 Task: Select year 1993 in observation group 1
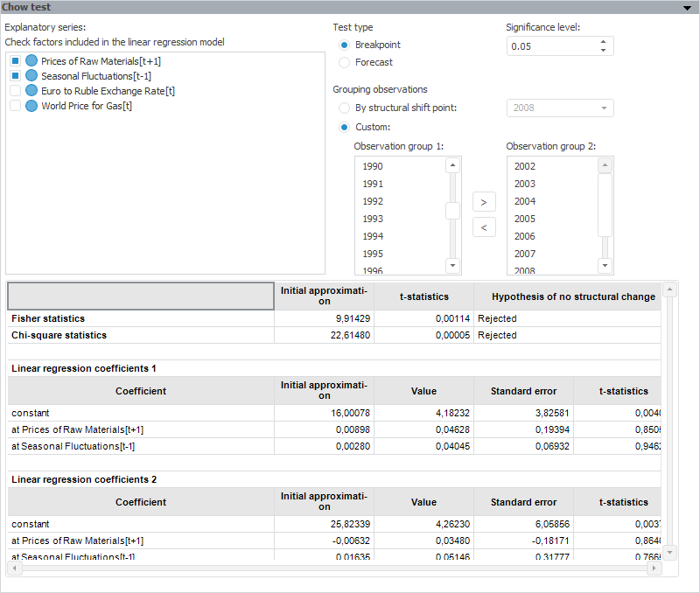point(373,219)
